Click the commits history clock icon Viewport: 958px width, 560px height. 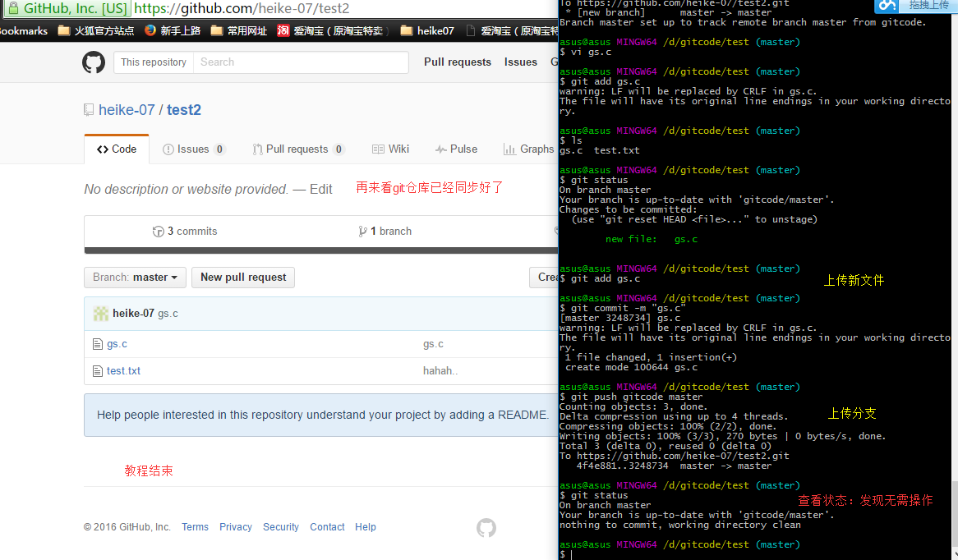click(159, 232)
